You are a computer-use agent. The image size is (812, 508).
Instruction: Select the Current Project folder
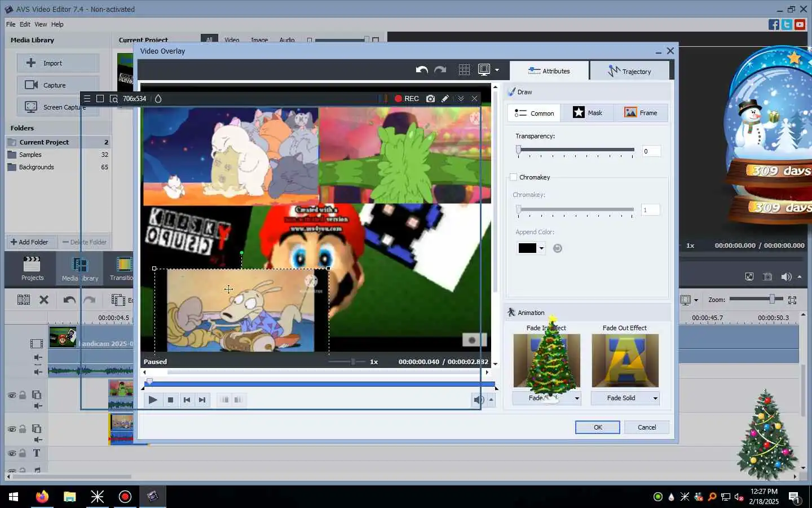tap(58, 142)
